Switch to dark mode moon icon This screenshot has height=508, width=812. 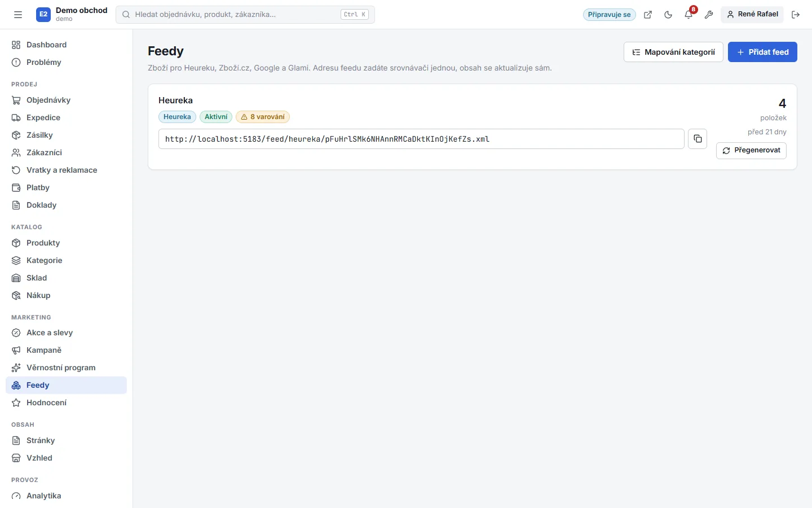[668, 15]
